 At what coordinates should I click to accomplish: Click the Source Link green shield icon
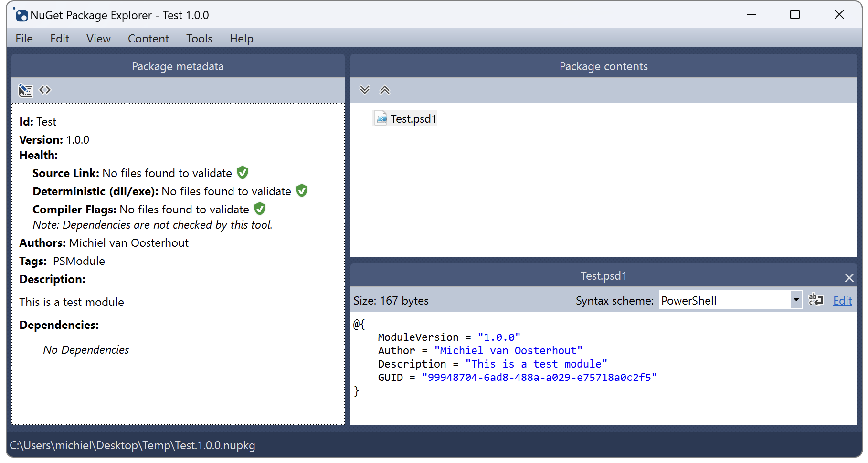pos(243,172)
